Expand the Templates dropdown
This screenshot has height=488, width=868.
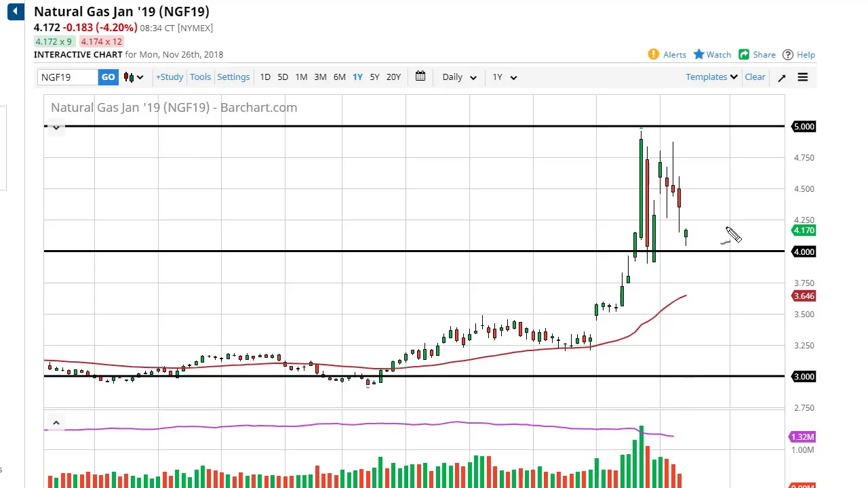711,77
